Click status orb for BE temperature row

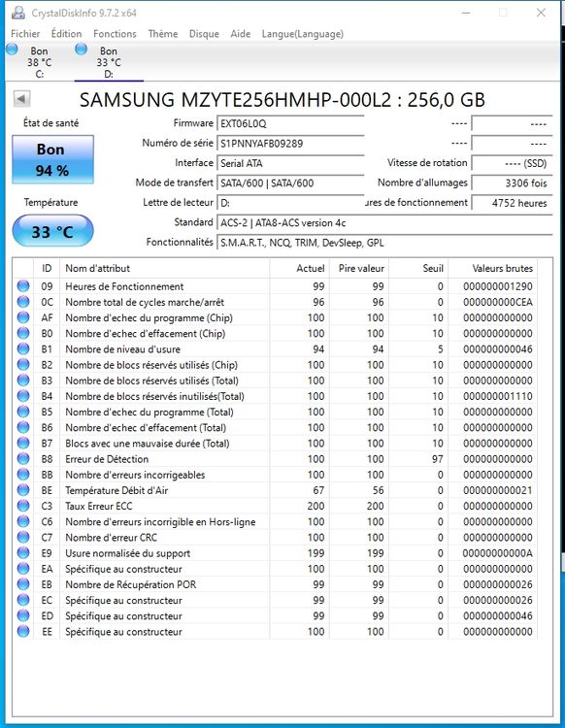[x=23, y=490]
